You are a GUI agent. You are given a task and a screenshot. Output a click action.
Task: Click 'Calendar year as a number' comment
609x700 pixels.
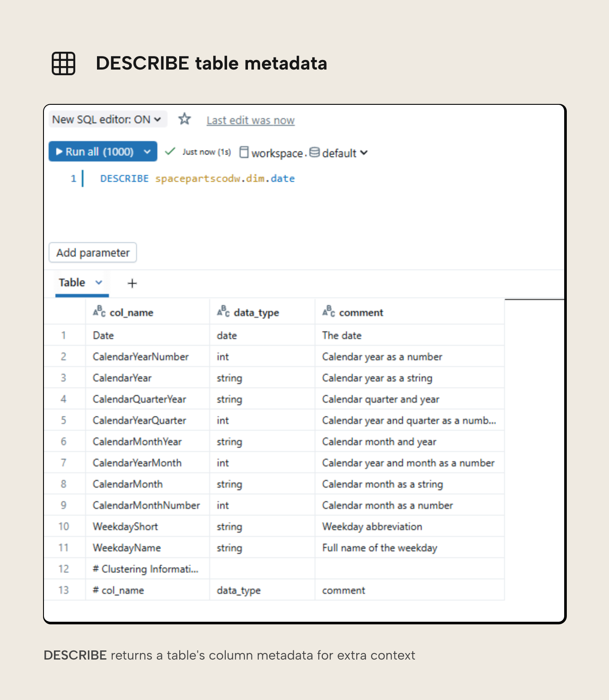tap(409, 357)
